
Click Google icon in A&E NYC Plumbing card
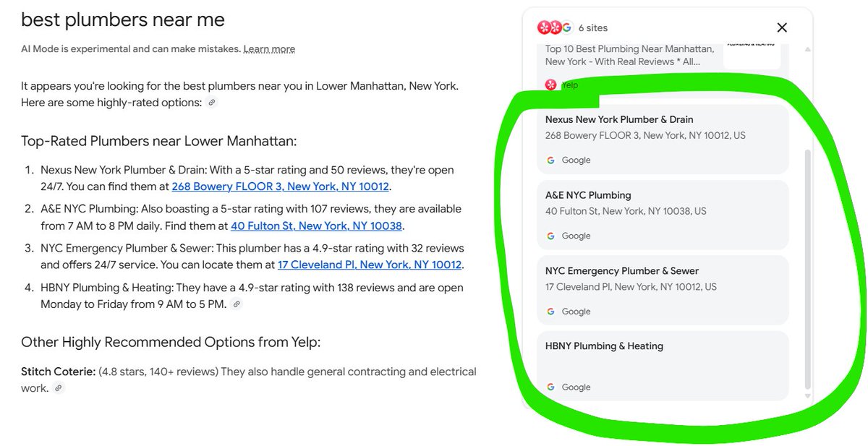pyautogui.click(x=550, y=236)
